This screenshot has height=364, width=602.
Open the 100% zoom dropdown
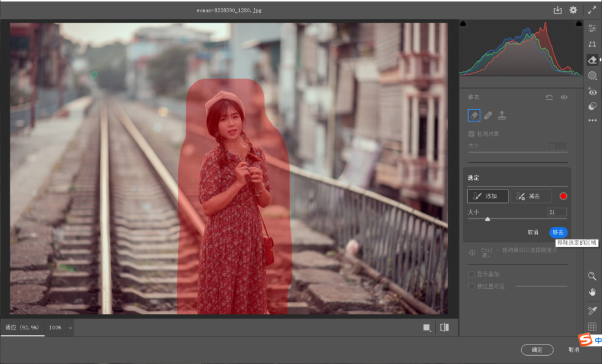click(x=60, y=328)
